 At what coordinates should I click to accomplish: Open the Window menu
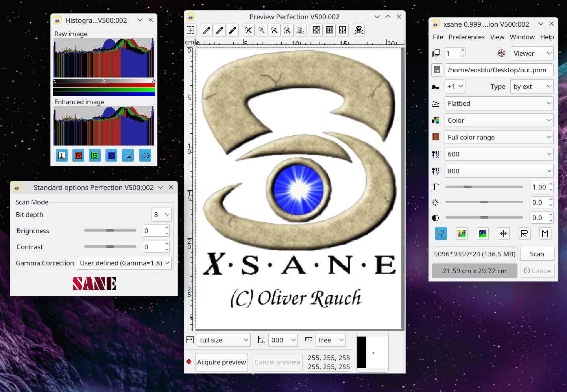pyautogui.click(x=522, y=37)
